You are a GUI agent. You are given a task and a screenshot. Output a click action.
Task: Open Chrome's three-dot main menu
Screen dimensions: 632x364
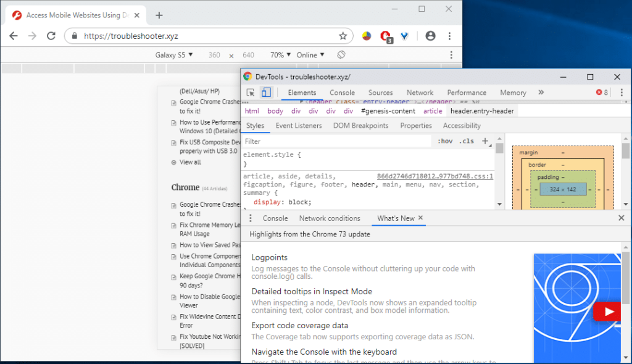(449, 36)
